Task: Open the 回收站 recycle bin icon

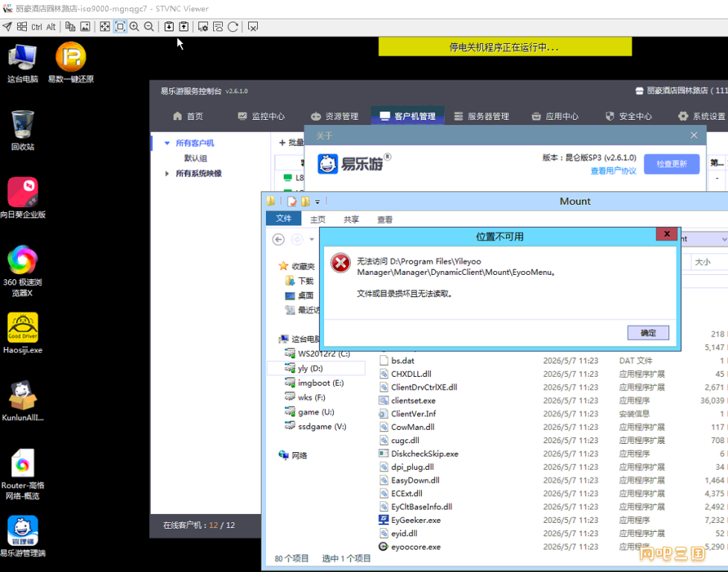Action: [23, 130]
